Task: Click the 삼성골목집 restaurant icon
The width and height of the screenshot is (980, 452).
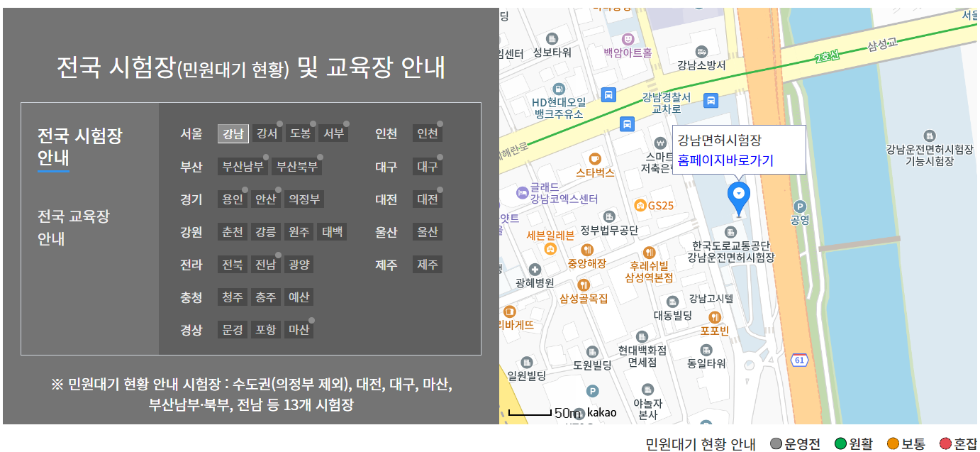Action: coord(584,285)
